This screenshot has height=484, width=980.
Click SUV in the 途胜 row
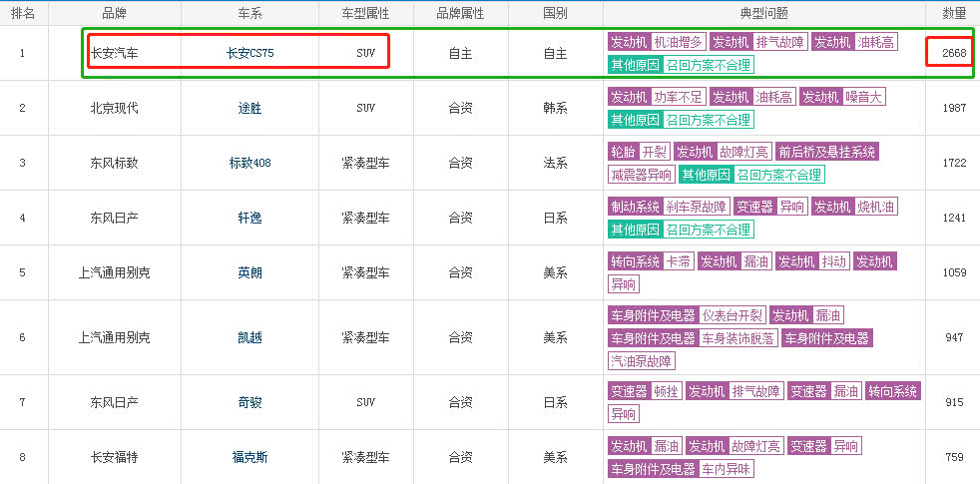tap(365, 108)
